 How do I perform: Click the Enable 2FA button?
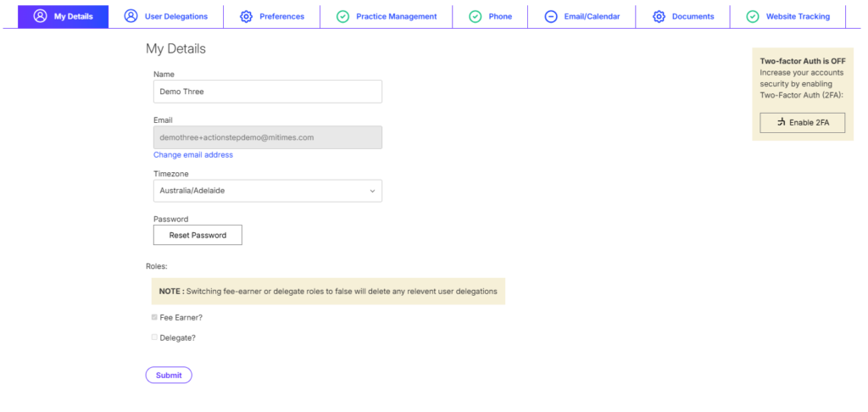click(802, 123)
